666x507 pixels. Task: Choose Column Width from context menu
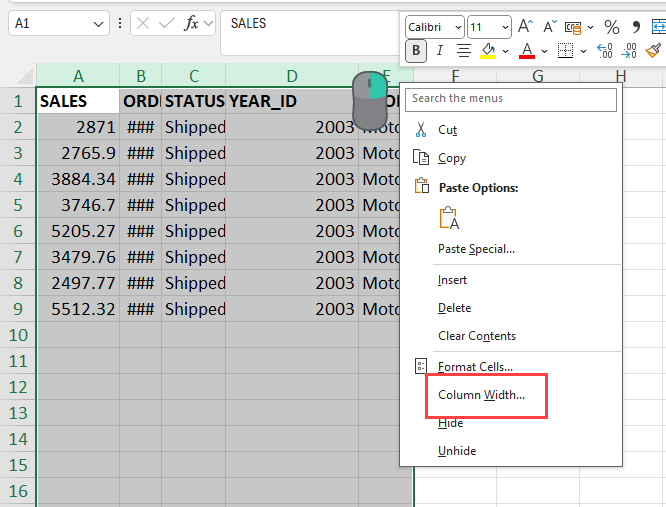click(x=481, y=395)
